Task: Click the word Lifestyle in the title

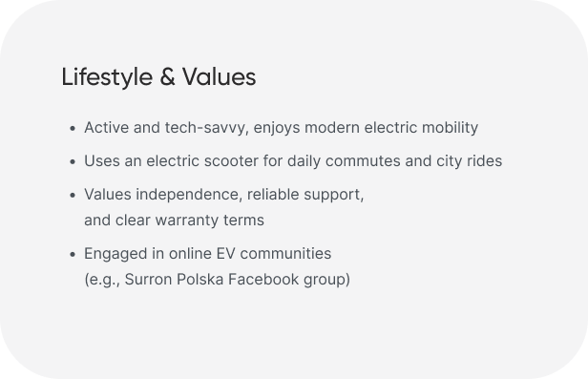Action: [107, 77]
